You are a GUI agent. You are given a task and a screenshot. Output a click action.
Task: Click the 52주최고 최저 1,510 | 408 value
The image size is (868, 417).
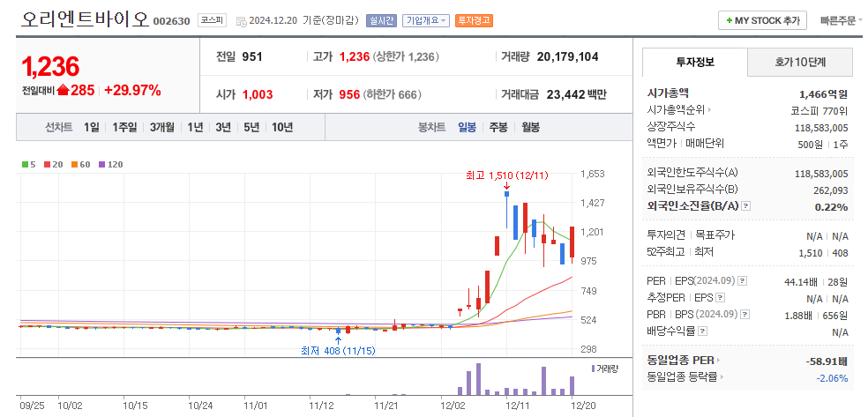823,252
